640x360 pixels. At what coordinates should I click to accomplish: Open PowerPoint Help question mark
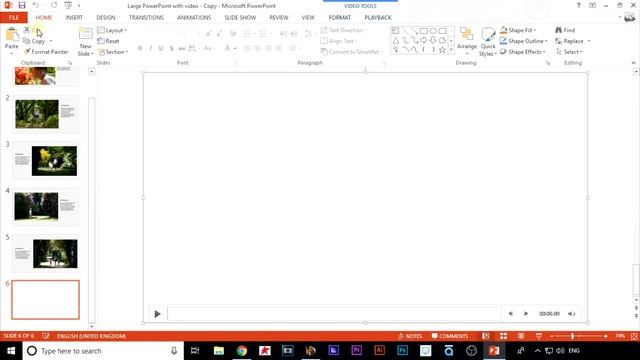pos(578,5)
